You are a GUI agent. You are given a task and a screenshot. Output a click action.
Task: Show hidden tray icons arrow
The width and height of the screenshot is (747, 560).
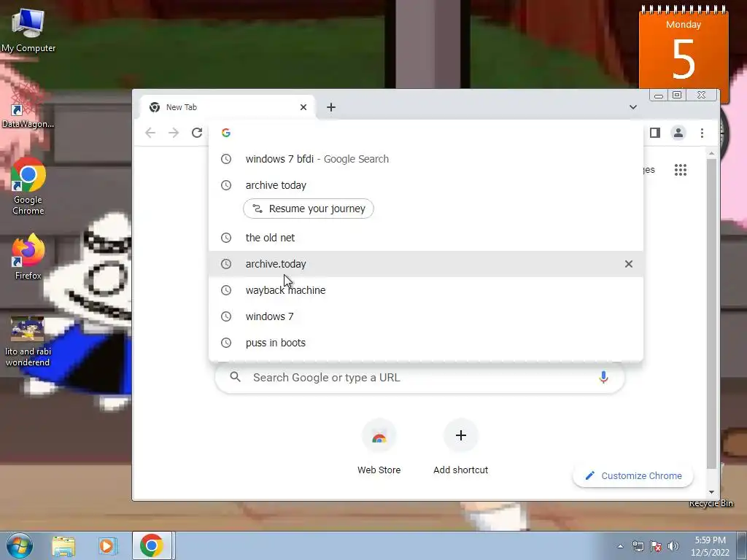(620, 546)
